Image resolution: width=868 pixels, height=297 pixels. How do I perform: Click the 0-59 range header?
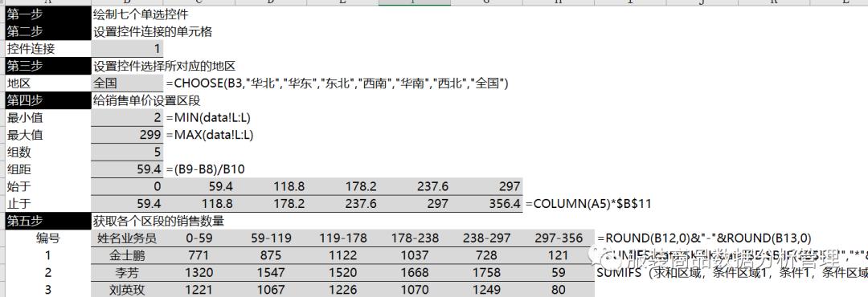pos(199,238)
